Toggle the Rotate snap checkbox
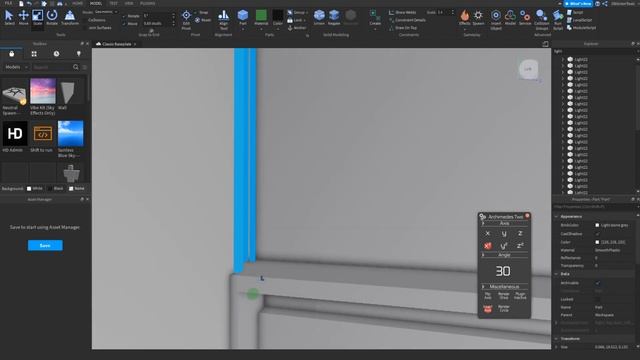This screenshot has height=360, width=640. tap(124, 16)
